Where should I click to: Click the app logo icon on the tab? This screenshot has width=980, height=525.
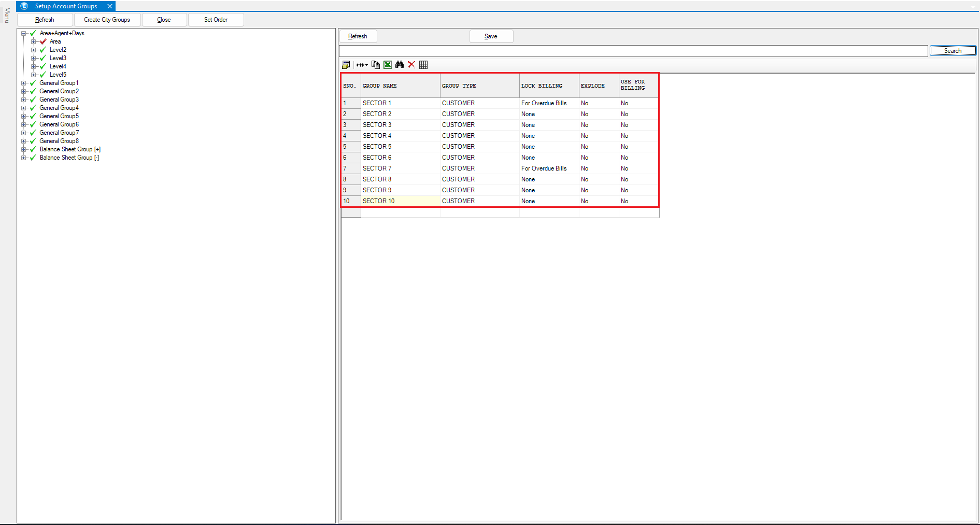pos(24,6)
